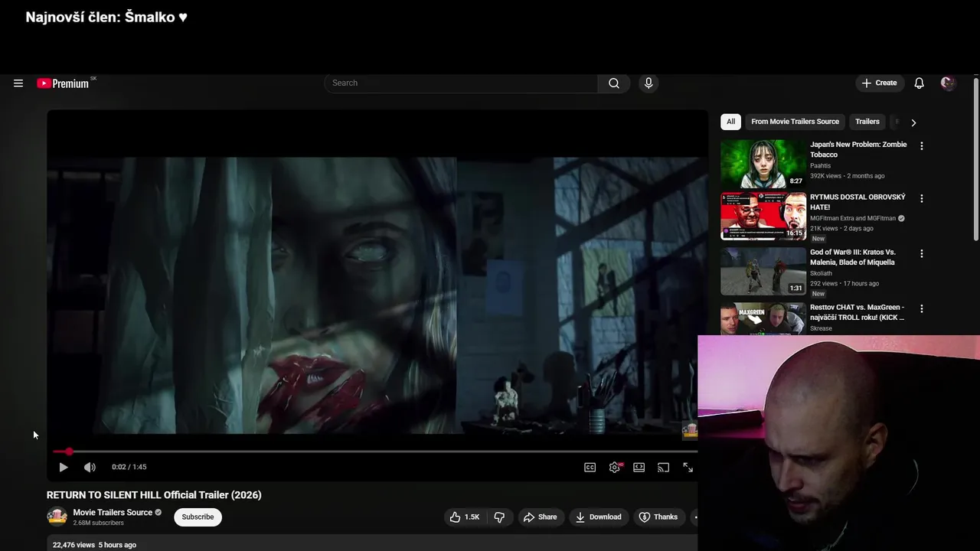Subscribe to Movie Trailers Source
Image resolution: width=980 pixels, height=551 pixels.
pyautogui.click(x=198, y=517)
